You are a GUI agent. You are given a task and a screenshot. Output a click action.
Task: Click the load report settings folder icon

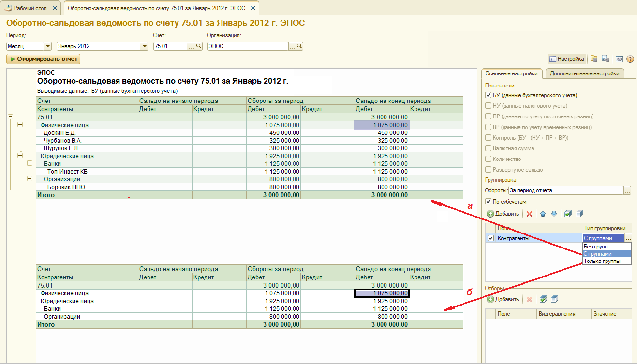coord(594,59)
